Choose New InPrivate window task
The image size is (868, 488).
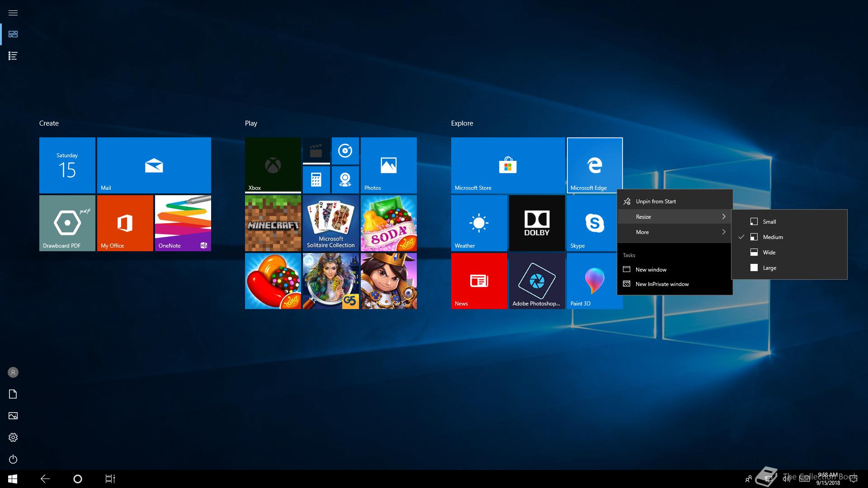(675, 284)
